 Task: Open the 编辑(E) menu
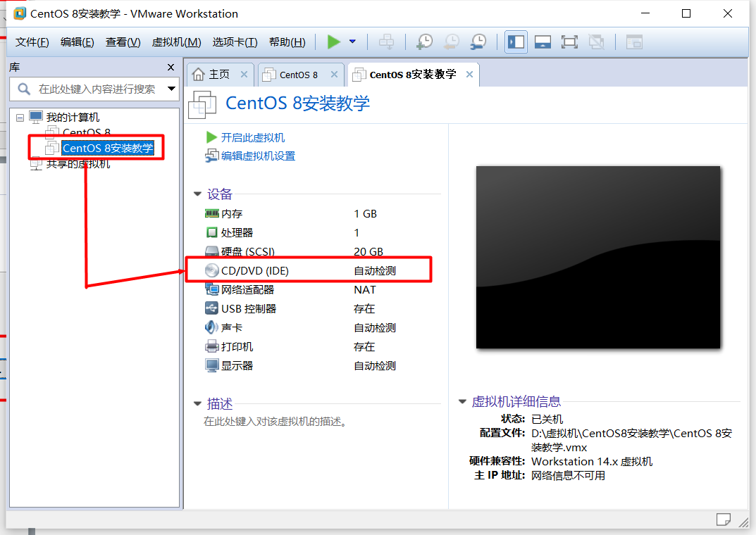(x=77, y=42)
